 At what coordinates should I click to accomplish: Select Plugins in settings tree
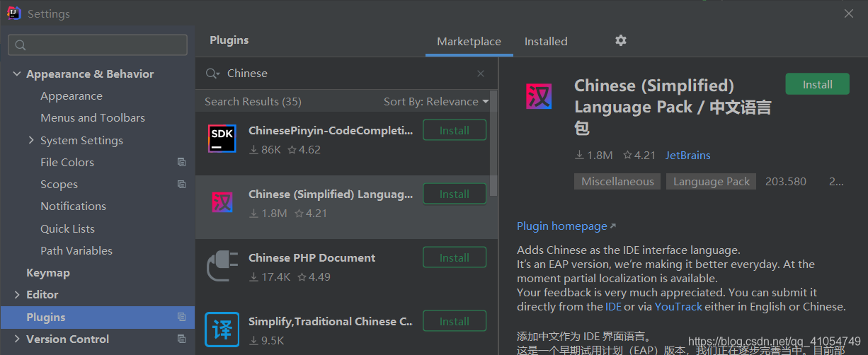(98, 317)
